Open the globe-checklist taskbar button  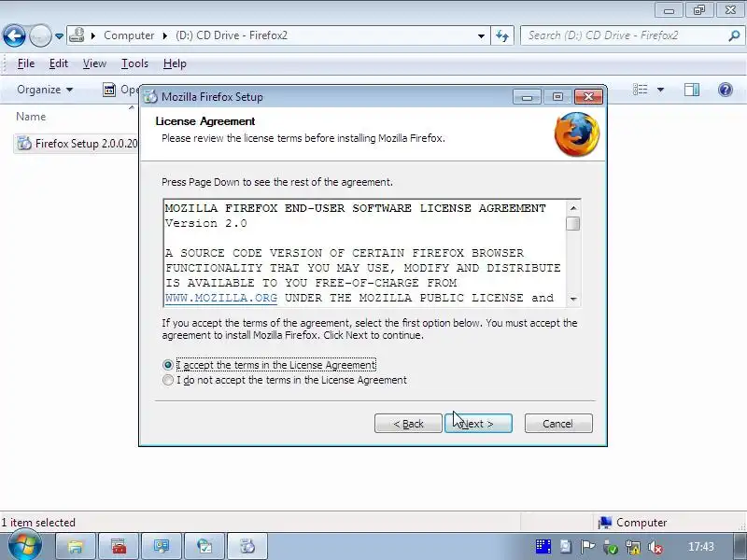pyautogui.click(x=204, y=546)
